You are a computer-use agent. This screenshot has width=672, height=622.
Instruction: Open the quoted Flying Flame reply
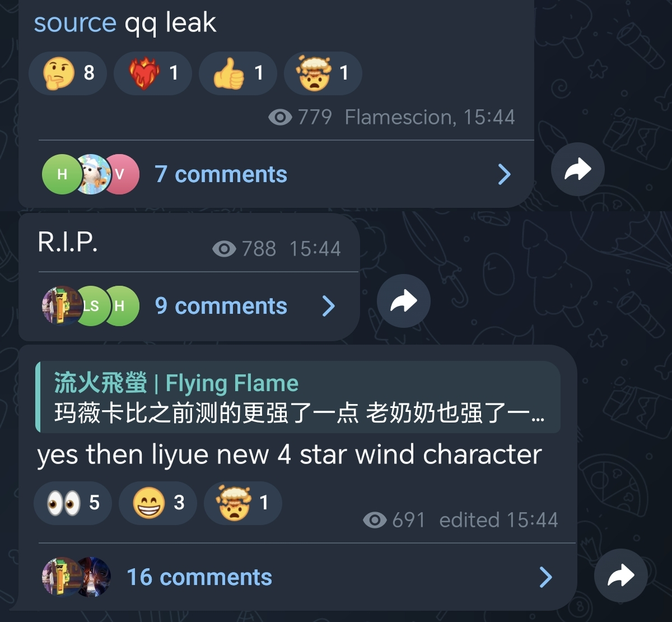click(298, 397)
